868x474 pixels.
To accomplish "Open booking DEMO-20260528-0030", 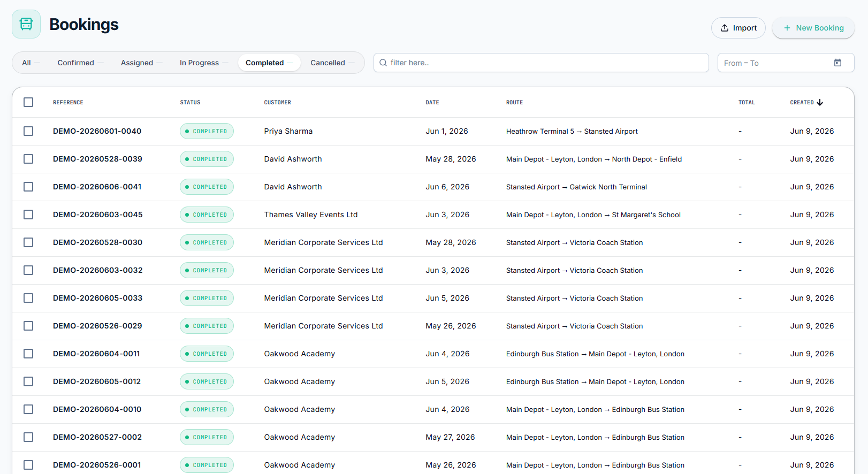I will tap(97, 242).
